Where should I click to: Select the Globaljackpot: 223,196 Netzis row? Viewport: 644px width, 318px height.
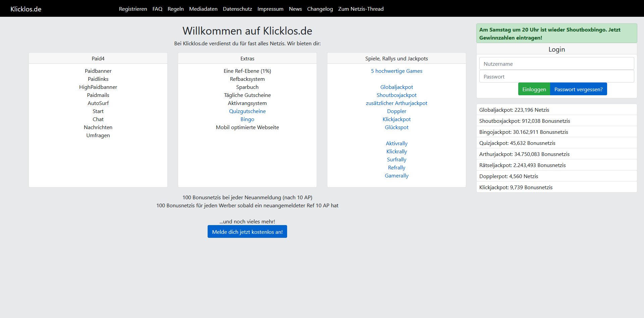point(556,110)
